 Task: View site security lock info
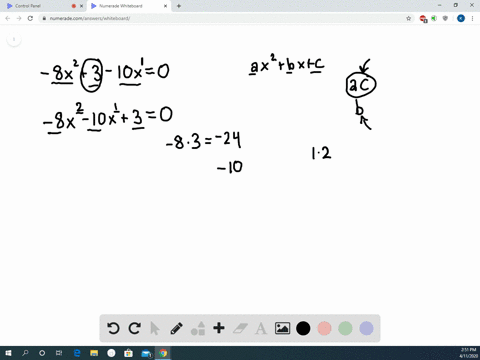[44, 18]
